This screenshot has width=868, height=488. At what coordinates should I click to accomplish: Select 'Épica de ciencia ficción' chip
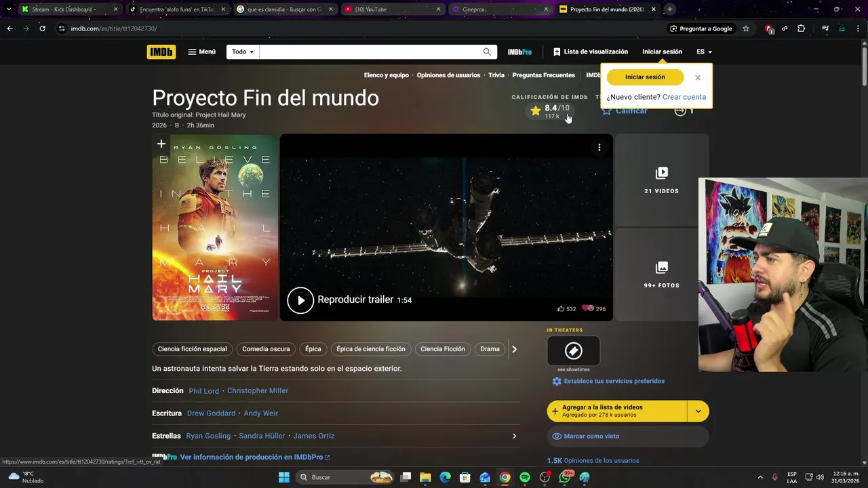tap(371, 349)
